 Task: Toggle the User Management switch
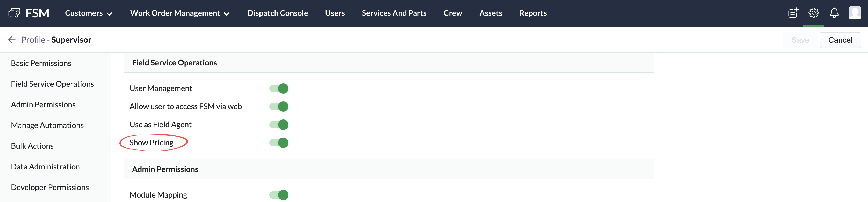(279, 88)
